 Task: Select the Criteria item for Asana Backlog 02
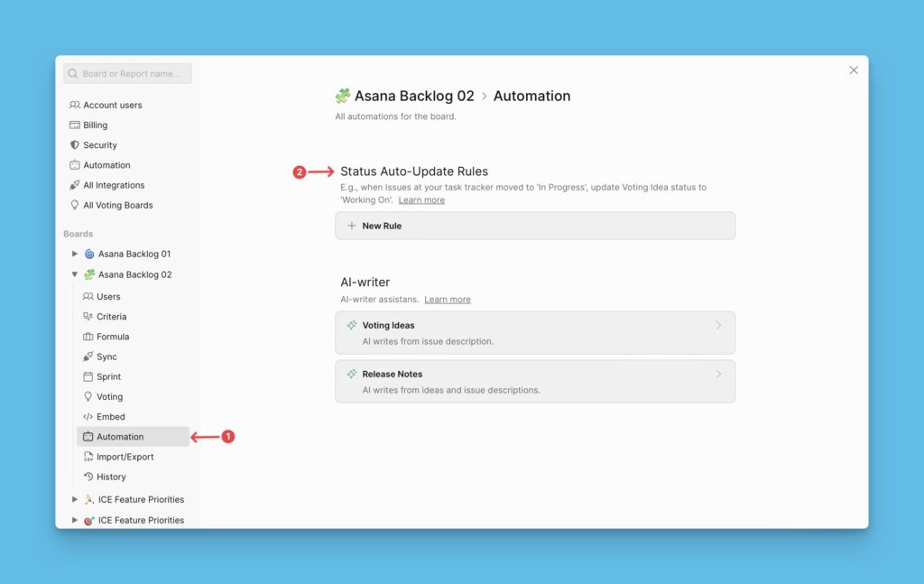[110, 316]
